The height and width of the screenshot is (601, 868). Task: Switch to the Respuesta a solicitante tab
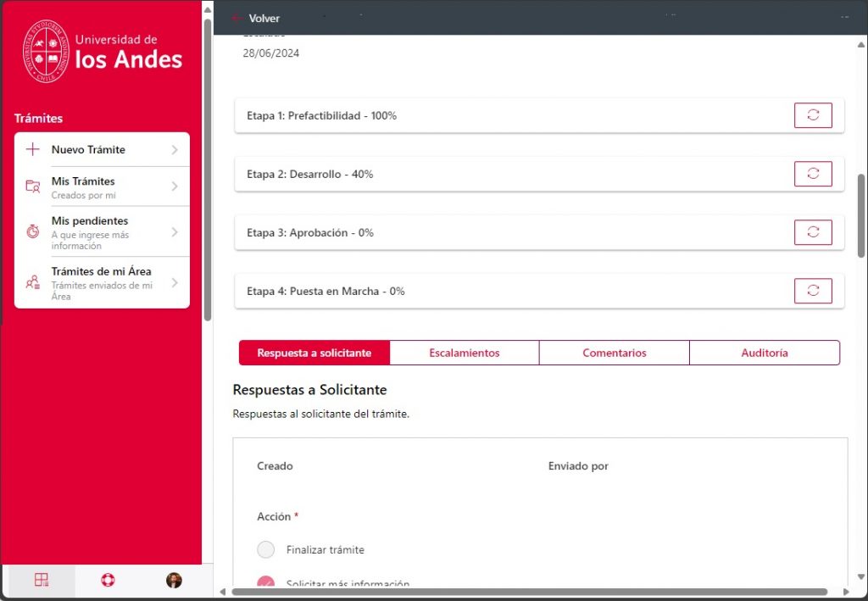[x=314, y=353]
